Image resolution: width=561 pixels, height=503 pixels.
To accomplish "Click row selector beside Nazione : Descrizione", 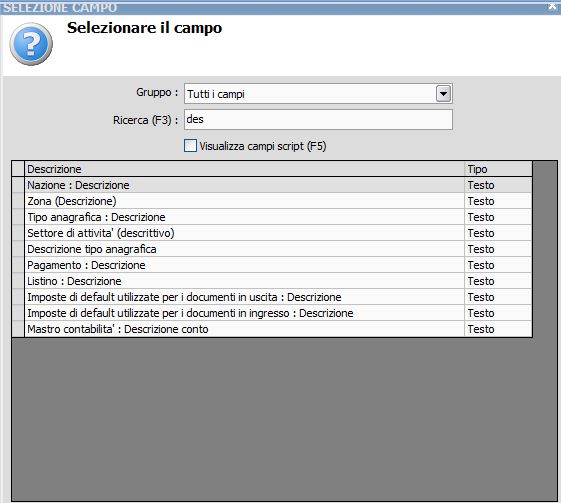I will point(18,185).
